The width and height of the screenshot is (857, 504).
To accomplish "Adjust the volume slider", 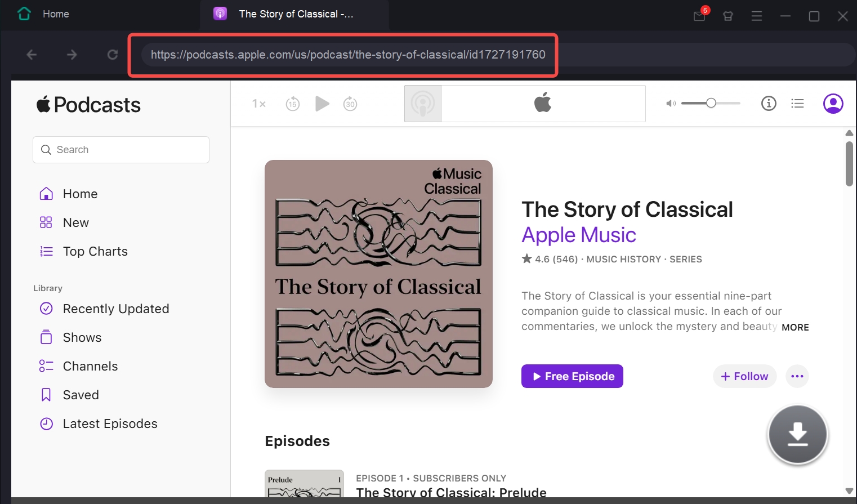I will [711, 103].
